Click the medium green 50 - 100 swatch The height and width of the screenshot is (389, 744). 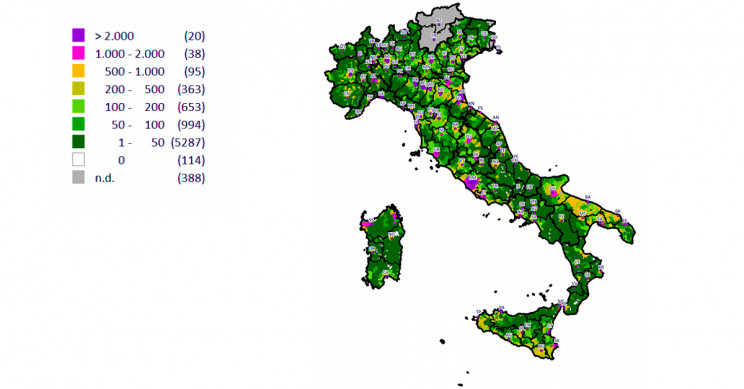pos(78,124)
